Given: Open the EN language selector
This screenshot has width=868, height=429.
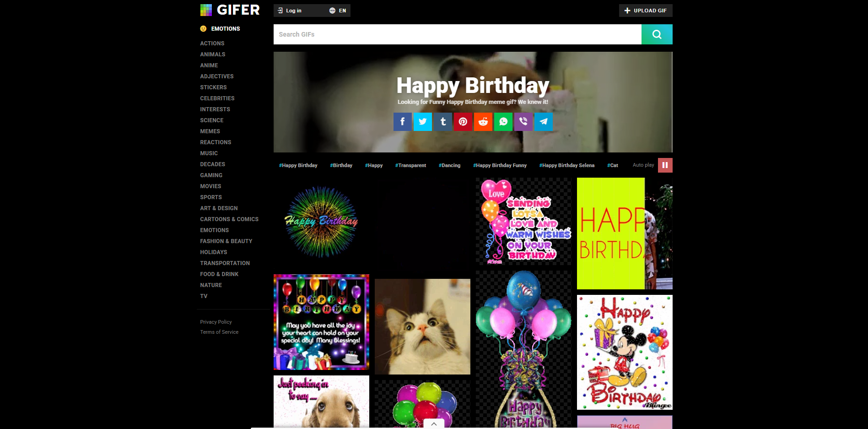Looking at the screenshot, I should pos(337,10).
